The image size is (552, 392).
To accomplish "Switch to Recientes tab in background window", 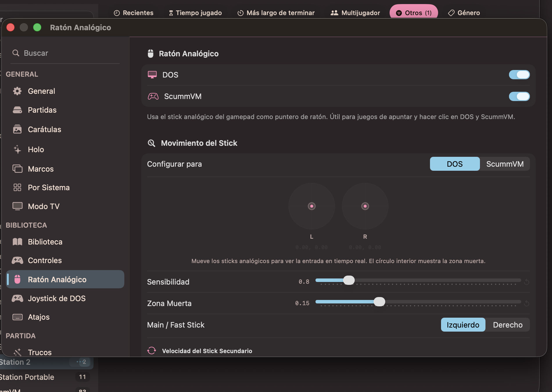I will pyautogui.click(x=134, y=13).
